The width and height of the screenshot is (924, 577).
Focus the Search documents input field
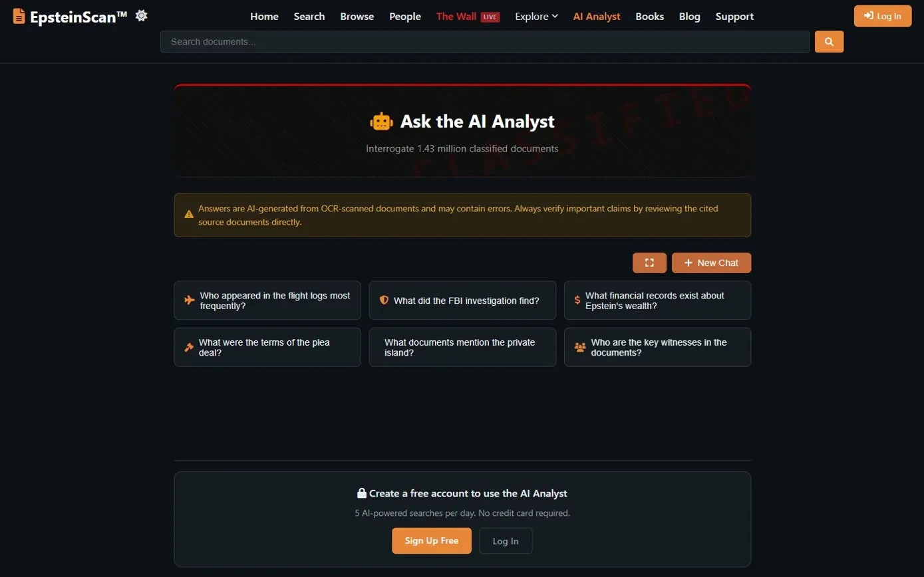coord(485,41)
